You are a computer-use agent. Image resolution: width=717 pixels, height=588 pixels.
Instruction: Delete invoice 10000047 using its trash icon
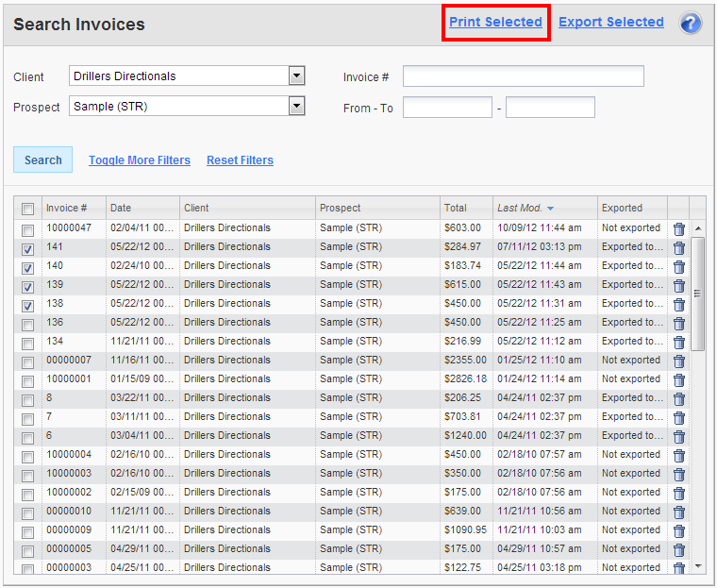pos(678,228)
